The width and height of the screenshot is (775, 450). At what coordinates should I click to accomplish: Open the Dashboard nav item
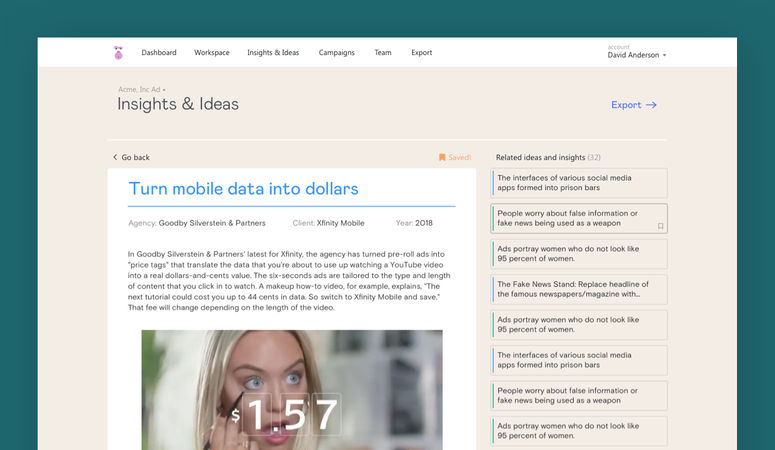159,52
